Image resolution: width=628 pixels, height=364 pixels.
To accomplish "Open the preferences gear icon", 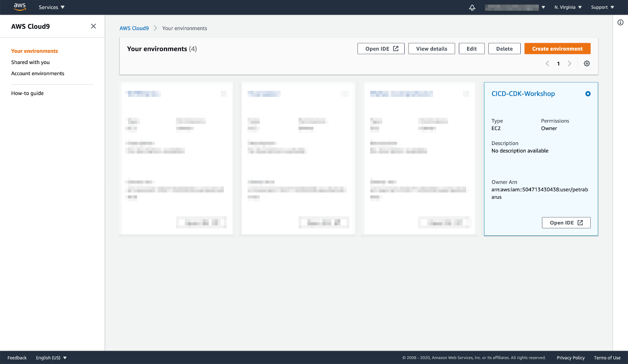I will [x=587, y=63].
